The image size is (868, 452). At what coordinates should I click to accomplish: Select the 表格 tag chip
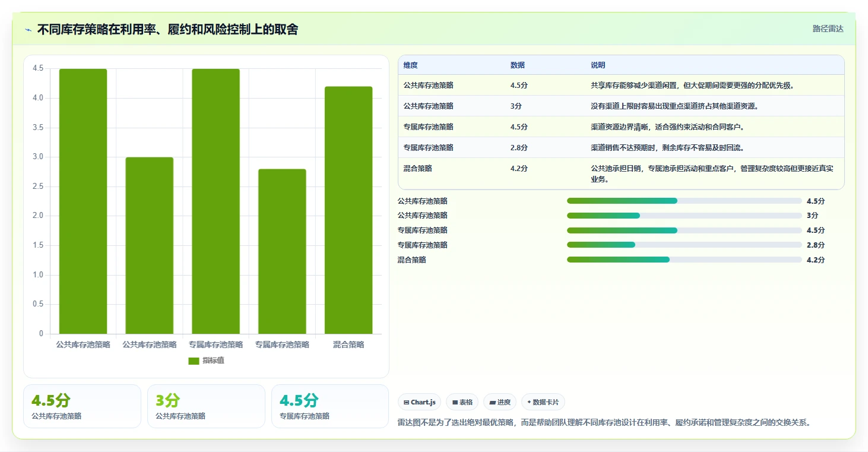pyautogui.click(x=462, y=402)
